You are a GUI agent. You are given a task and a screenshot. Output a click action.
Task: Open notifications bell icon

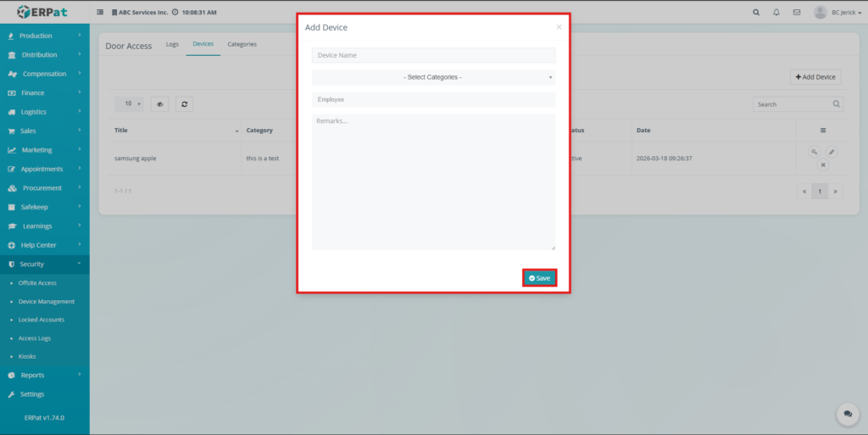776,12
